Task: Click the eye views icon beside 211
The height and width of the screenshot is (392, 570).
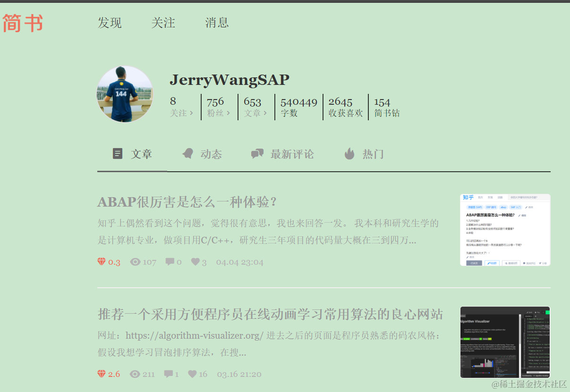Action: [x=135, y=374]
